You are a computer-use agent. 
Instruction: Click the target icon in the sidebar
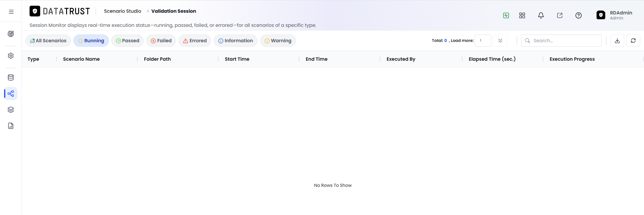click(11, 34)
